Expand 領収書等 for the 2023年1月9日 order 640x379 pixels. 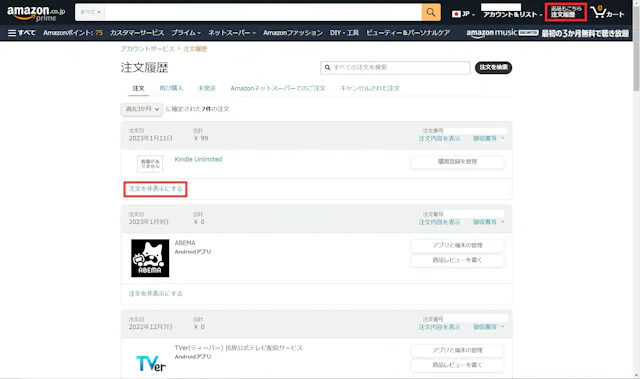pos(489,222)
